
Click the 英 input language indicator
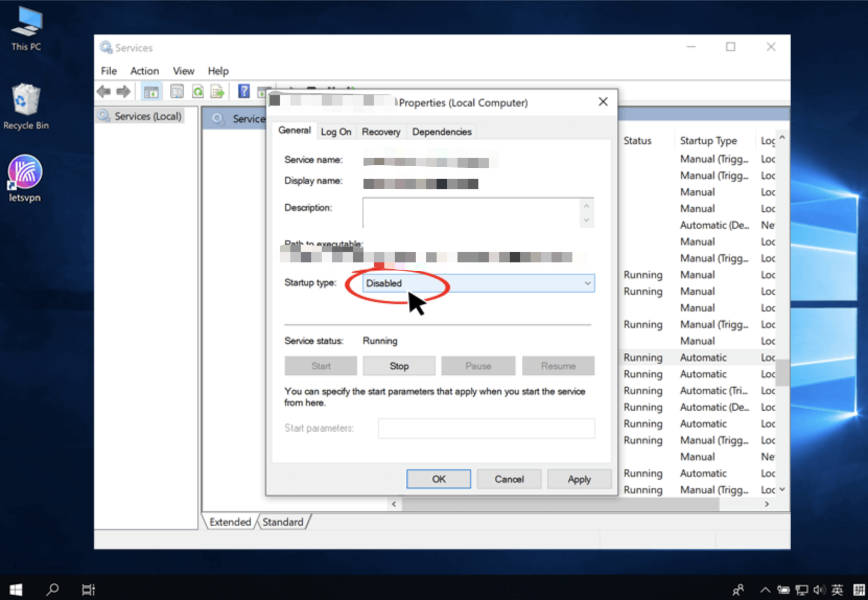(x=837, y=590)
